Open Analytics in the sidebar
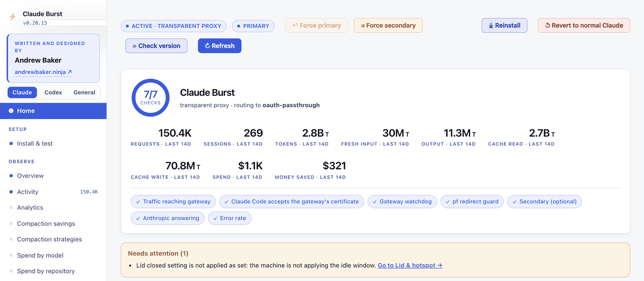The image size is (644, 281). (53, 208)
